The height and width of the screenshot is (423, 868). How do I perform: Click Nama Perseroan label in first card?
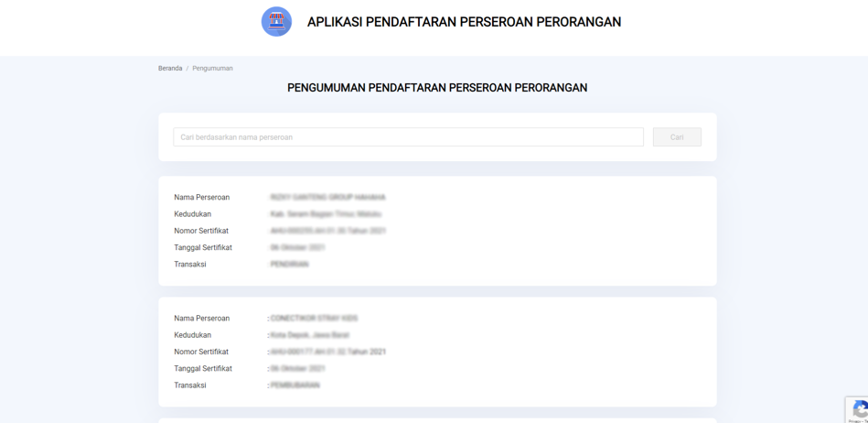201,198
